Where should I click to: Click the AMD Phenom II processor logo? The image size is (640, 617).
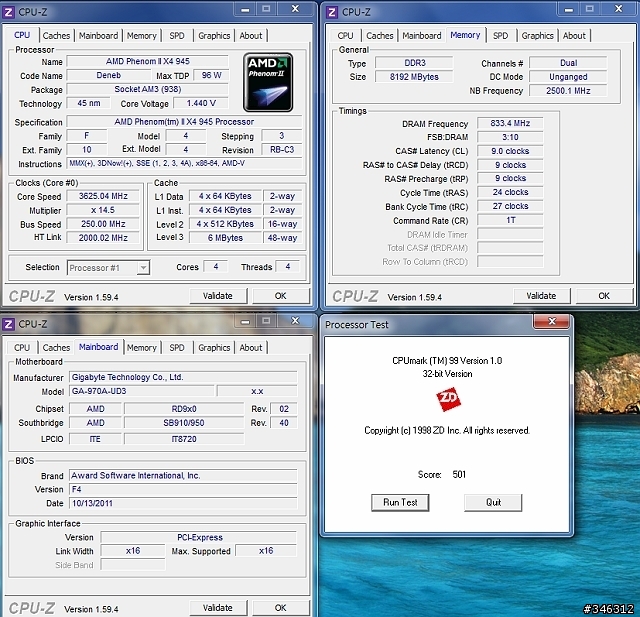coord(268,82)
